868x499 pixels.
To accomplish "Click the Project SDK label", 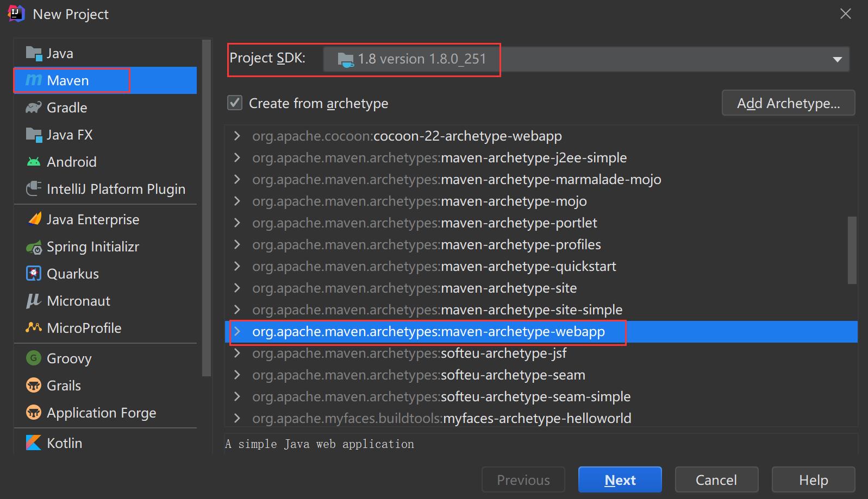I will point(267,58).
